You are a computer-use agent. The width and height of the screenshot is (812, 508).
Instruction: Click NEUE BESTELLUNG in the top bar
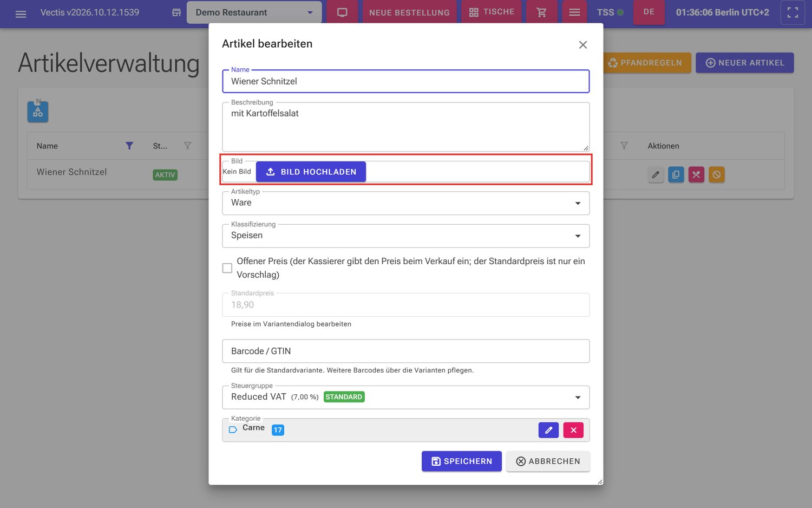(x=409, y=12)
